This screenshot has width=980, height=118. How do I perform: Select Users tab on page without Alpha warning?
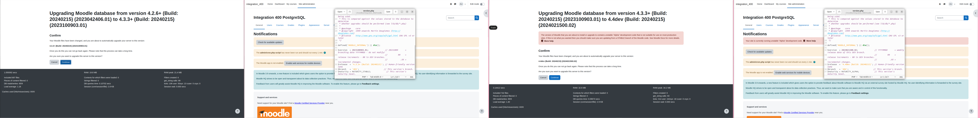[x=269, y=25]
